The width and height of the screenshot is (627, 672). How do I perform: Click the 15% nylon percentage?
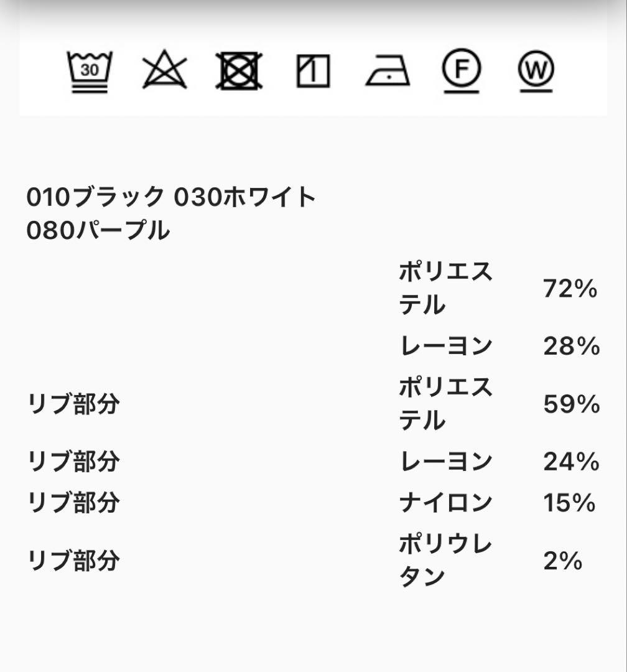pyautogui.click(x=569, y=503)
